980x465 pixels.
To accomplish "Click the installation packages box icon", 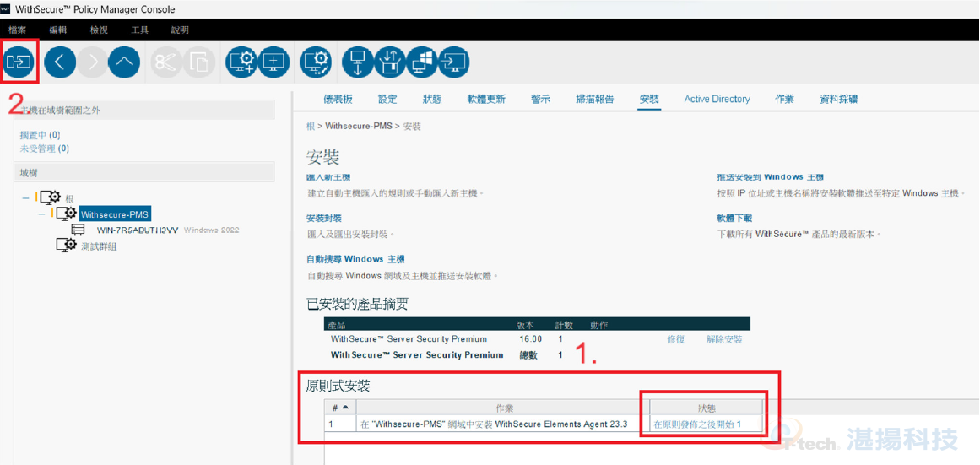I will point(390,62).
